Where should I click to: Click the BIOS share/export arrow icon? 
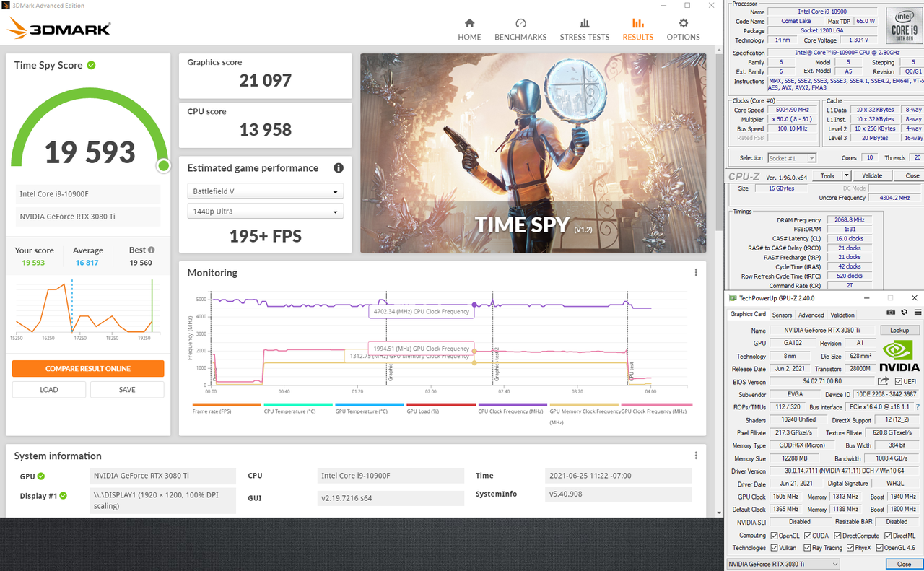884,381
